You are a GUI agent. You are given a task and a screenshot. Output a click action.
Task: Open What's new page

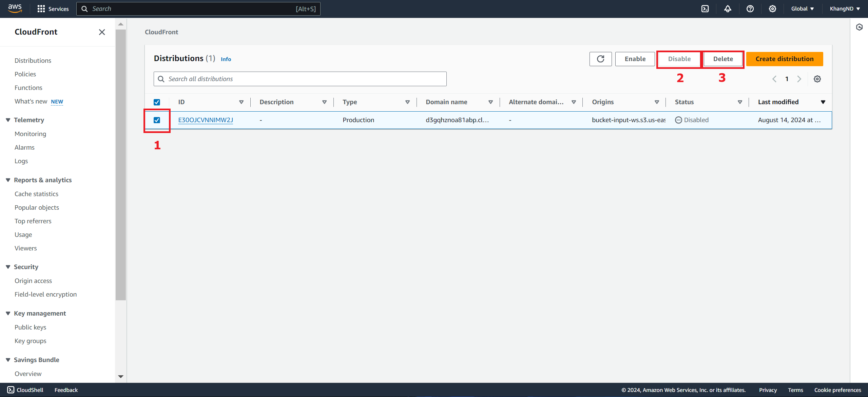pyautogui.click(x=31, y=101)
